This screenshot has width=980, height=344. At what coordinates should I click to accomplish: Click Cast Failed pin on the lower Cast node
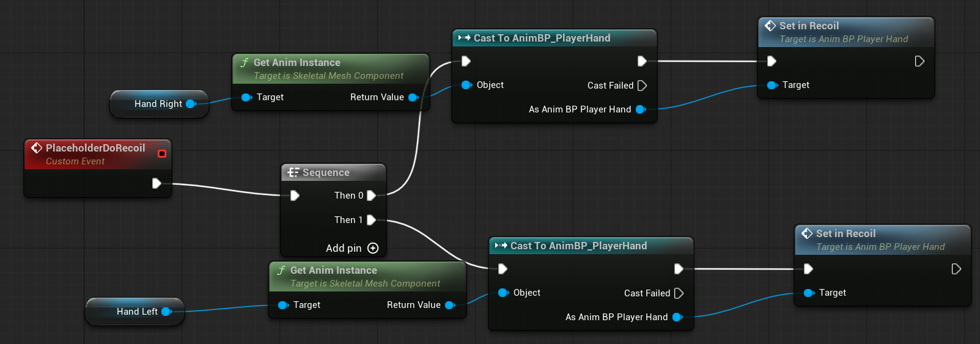(x=679, y=293)
